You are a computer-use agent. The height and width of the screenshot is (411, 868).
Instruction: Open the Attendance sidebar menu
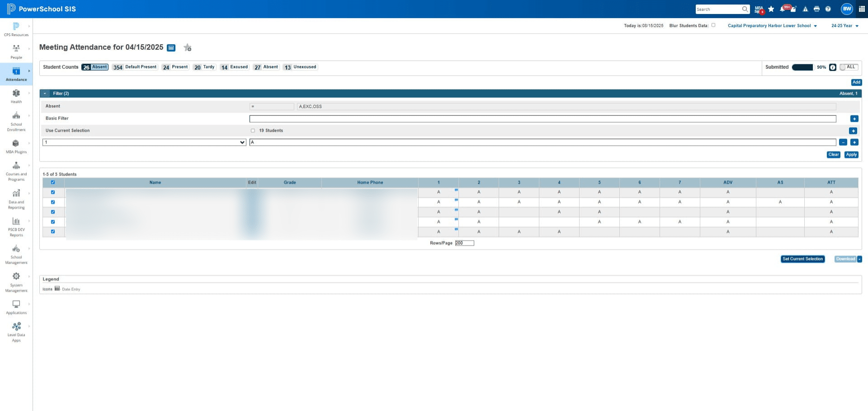pos(16,74)
